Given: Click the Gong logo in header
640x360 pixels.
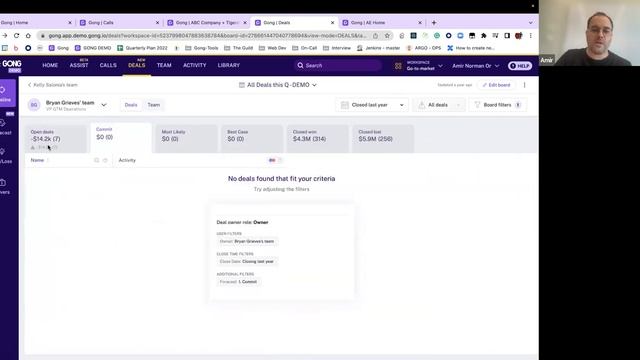Looking at the screenshot, I should 11,66.
